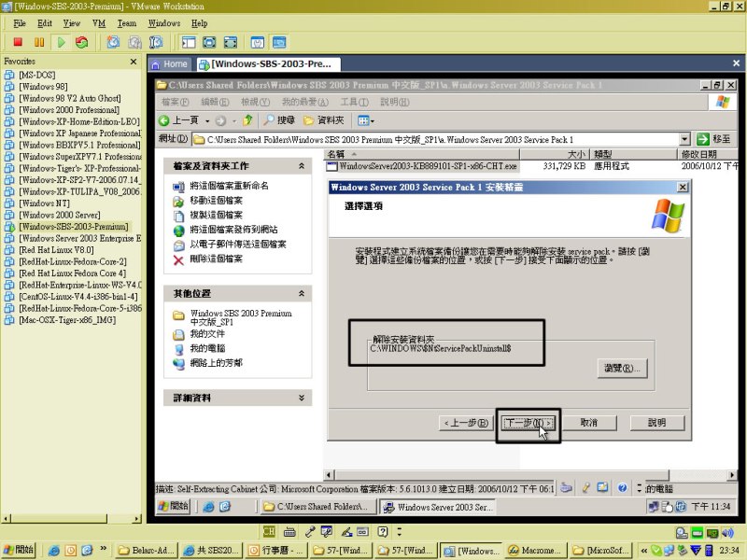Collapse the 其他位置 panel

(x=301, y=294)
